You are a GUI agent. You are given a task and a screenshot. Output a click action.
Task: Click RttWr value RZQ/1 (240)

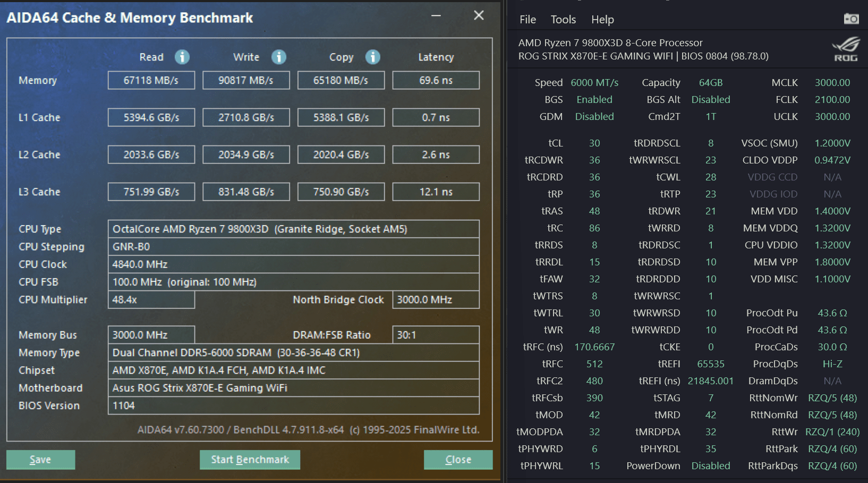point(832,432)
